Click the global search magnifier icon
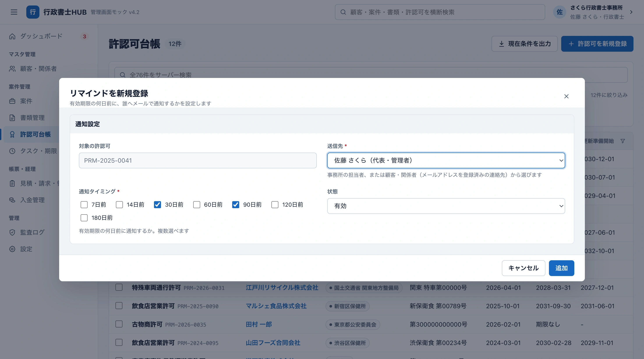The image size is (644, 359). click(x=343, y=12)
